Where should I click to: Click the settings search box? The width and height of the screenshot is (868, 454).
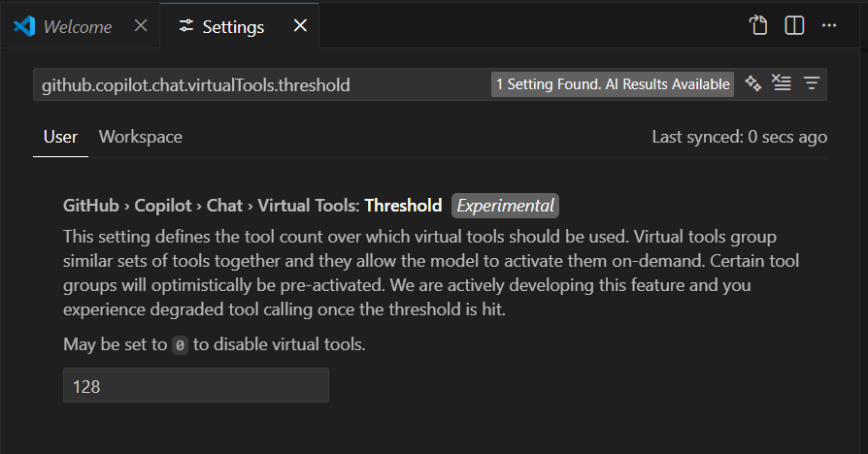pos(262,85)
